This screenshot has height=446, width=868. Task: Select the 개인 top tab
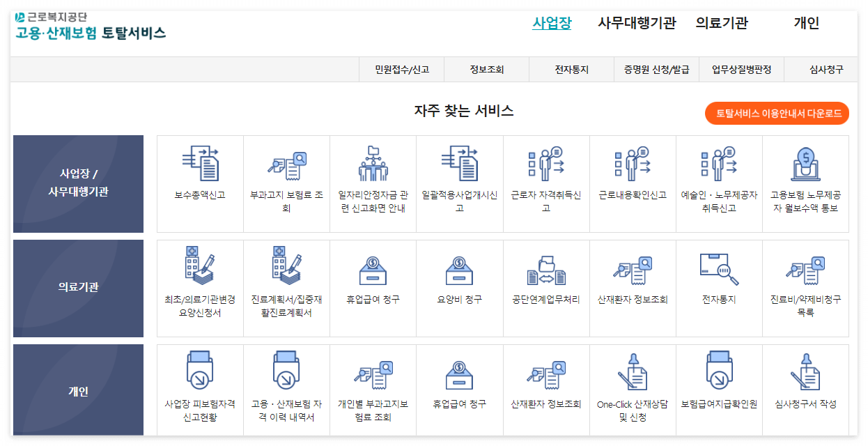pyautogui.click(x=807, y=23)
